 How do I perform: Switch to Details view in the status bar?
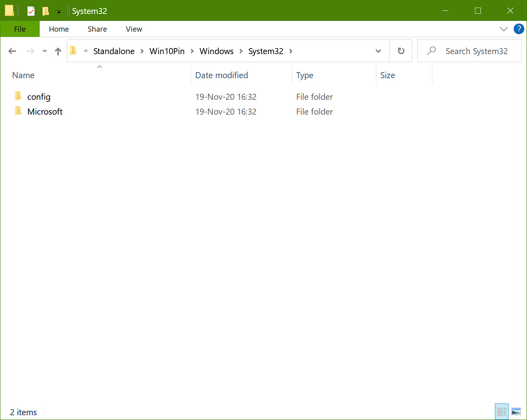(x=501, y=412)
